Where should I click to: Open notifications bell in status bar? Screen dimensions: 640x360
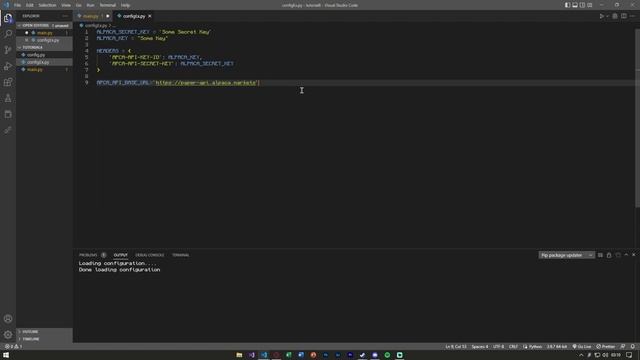[x=632, y=347]
